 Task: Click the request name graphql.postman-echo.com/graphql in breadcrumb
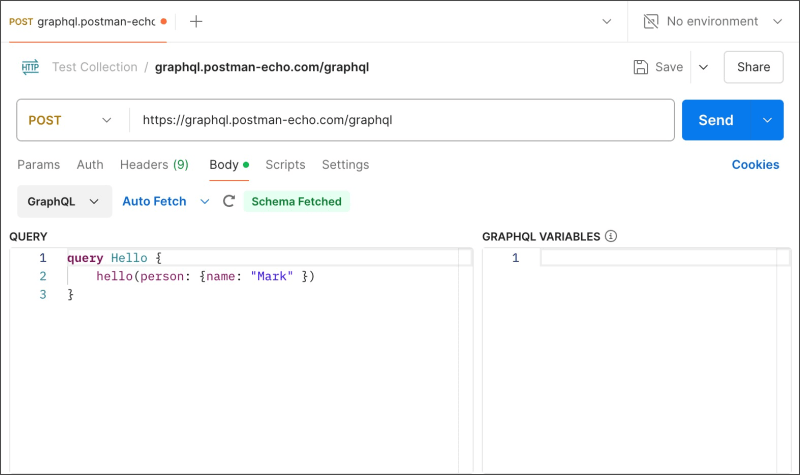262,67
